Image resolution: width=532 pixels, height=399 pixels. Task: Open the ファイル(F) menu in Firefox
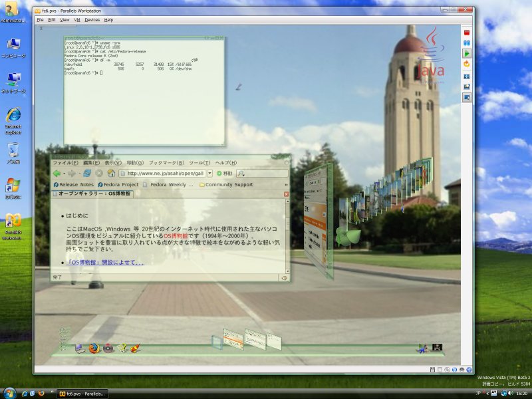(x=66, y=163)
